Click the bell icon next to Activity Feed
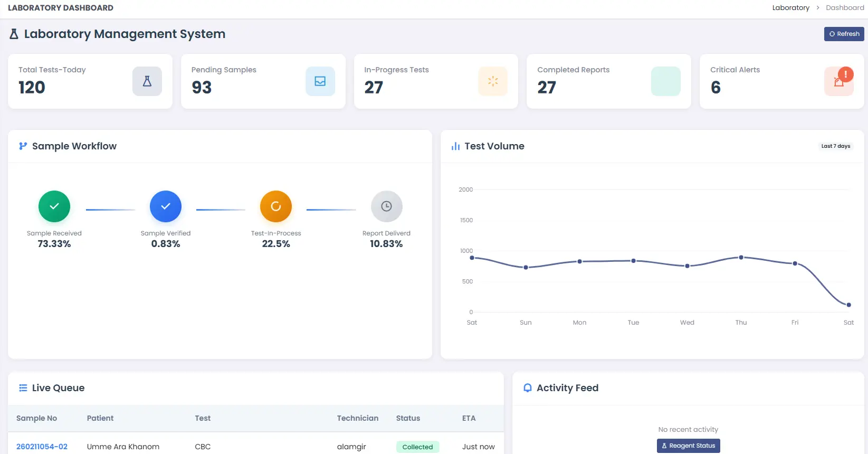Screen dimensions: 868x454 (x=528, y=388)
